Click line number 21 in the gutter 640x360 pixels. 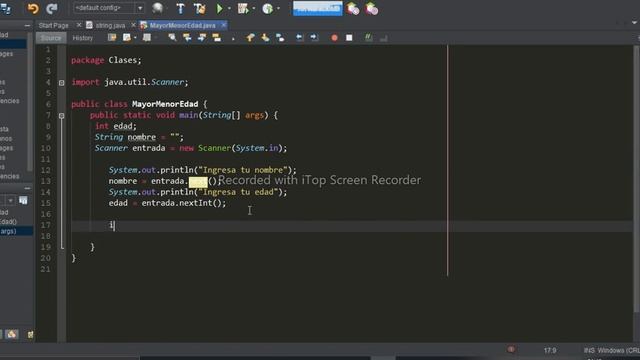(46, 269)
